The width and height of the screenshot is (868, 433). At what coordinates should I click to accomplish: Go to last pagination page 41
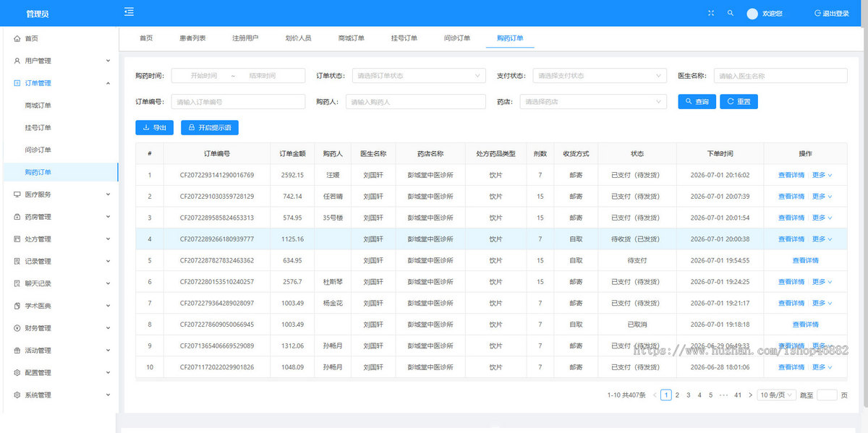[x=738, y=395]
